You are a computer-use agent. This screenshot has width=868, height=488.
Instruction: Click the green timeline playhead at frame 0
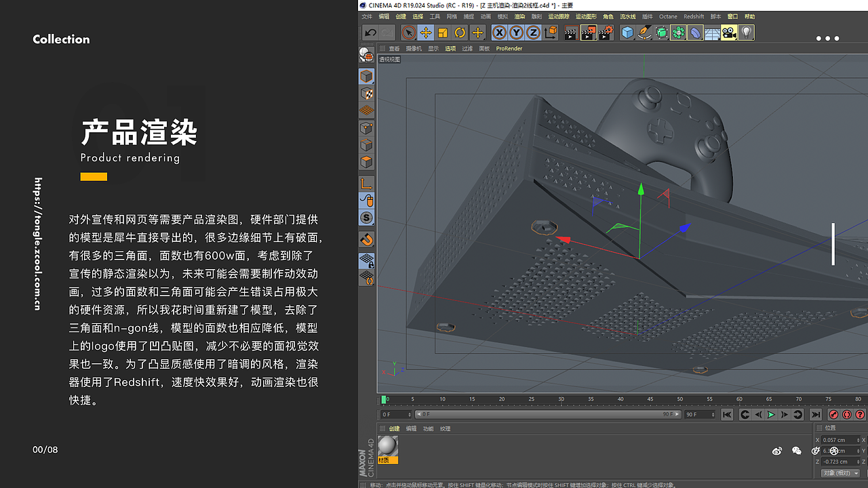click(384, 400)
